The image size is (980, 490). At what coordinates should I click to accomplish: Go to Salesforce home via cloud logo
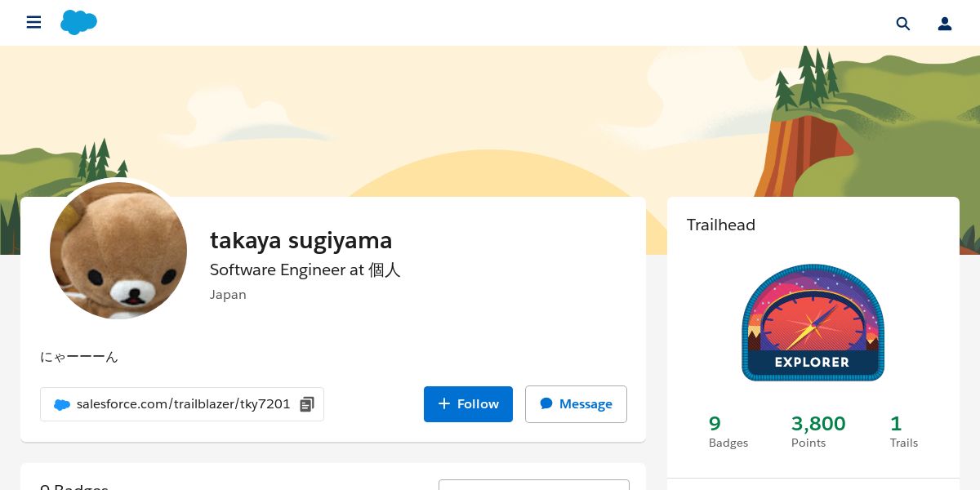tap(78, 23)
